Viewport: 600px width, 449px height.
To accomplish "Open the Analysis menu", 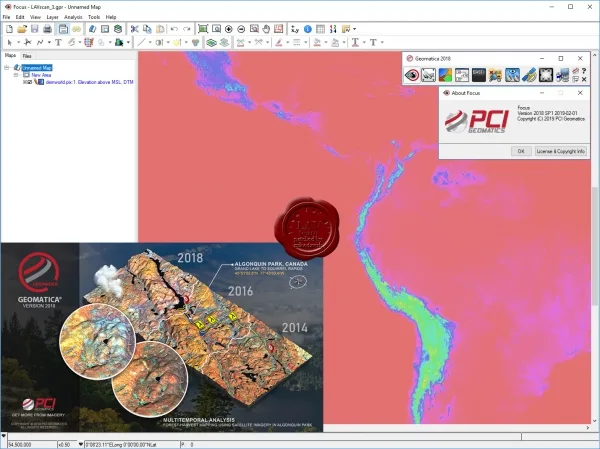I will 73,17.
